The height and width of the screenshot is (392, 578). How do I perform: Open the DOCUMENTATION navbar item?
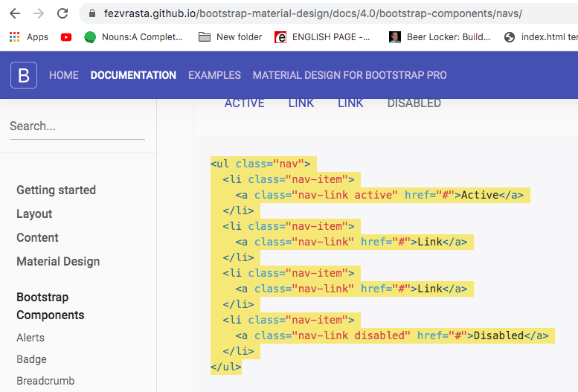point(133,75)
